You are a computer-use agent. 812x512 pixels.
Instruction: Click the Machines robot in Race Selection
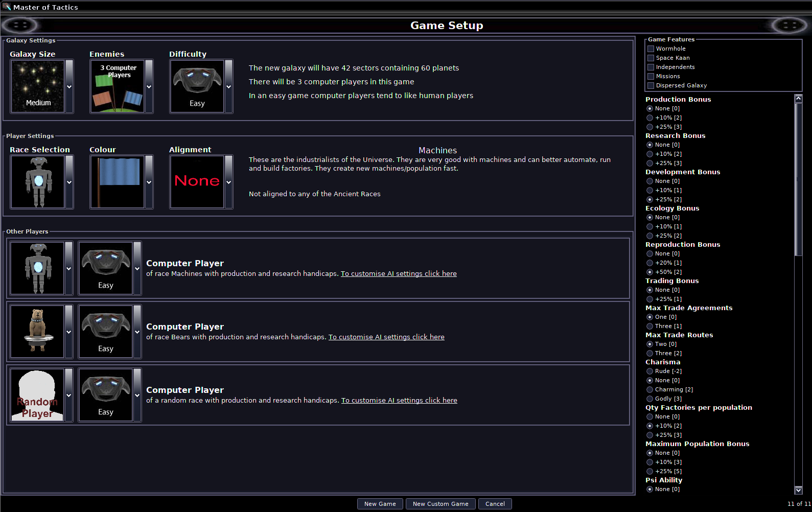[x=38, y=182]
